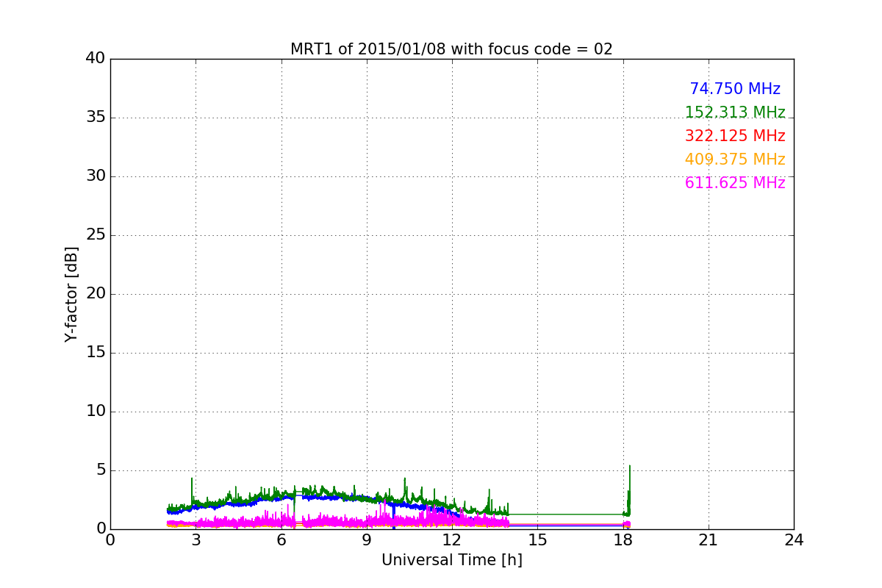Select the 152.313 MHz legend label
Viewport: 882px width, 588px height.
coord(735,112)
